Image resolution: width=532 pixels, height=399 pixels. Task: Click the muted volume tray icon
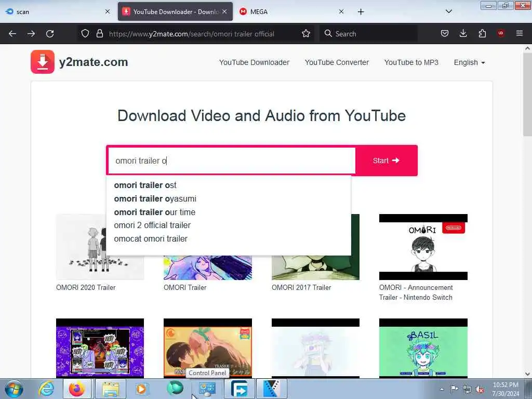tap(480, 390)
